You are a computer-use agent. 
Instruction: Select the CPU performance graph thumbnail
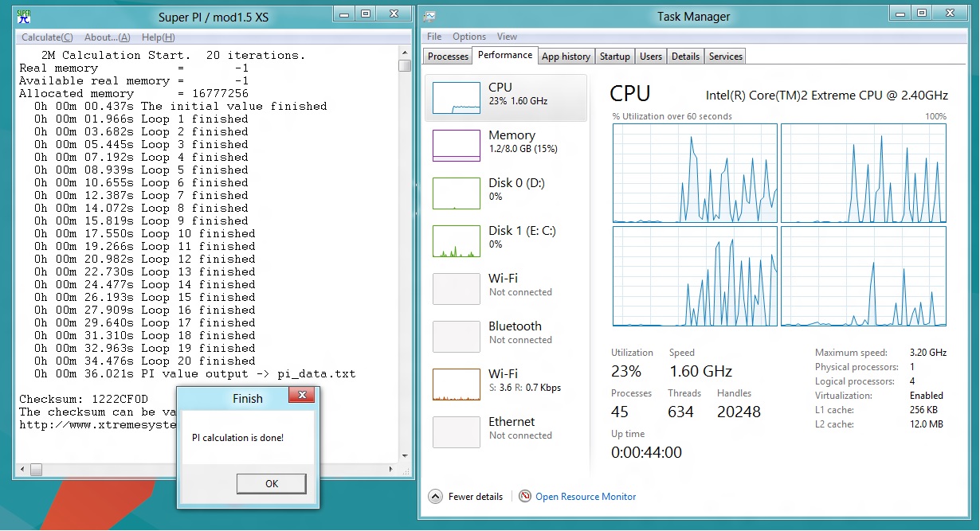(x=456, y=97)
